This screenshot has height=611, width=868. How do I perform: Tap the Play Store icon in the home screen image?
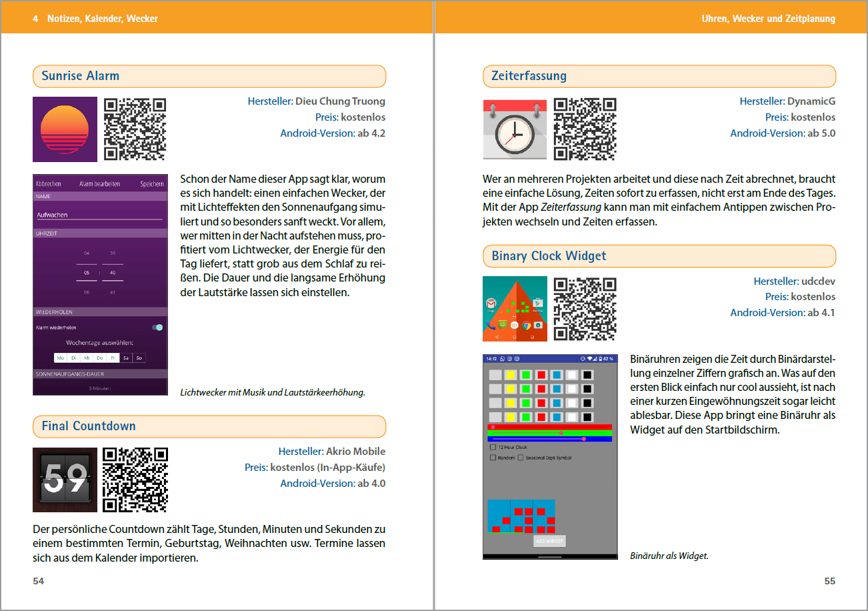point(538,303)
